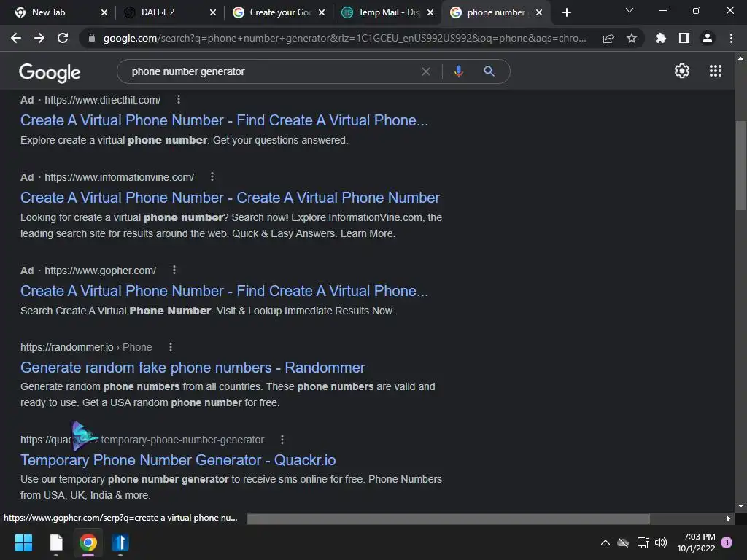Show hidden system tray icons

tap(605, 542)
